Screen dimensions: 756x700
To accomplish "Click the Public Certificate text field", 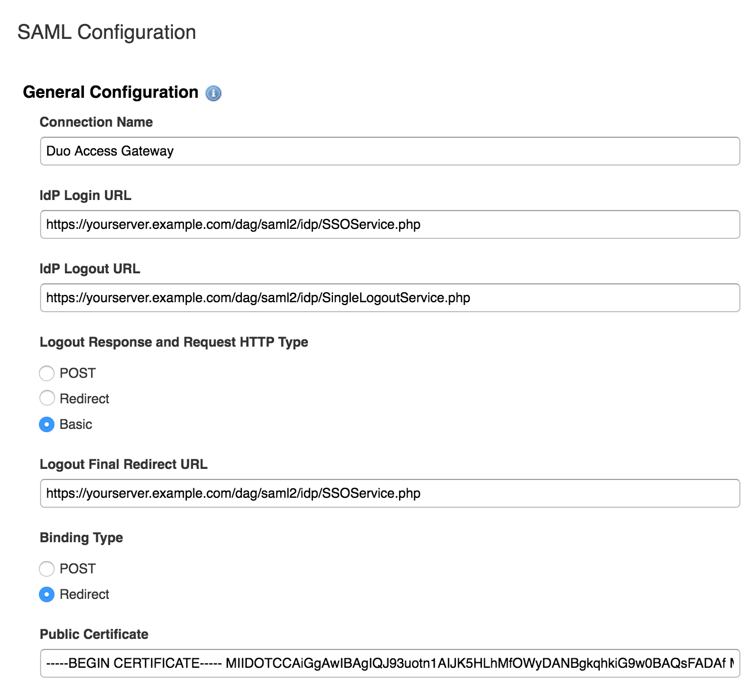I will [x=389, y=662].
